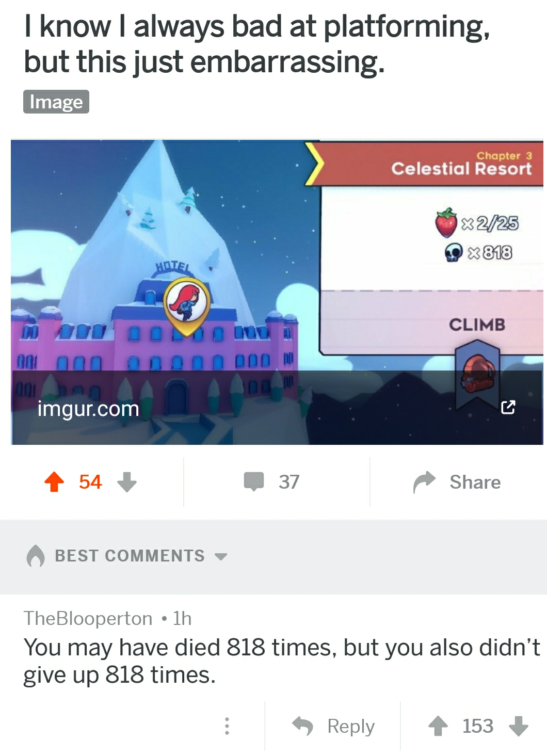Image resolution: width=547 pixels, height=756 pixels.
Task: Upvote TheBlooperton's comment
Action: (438, 726)
